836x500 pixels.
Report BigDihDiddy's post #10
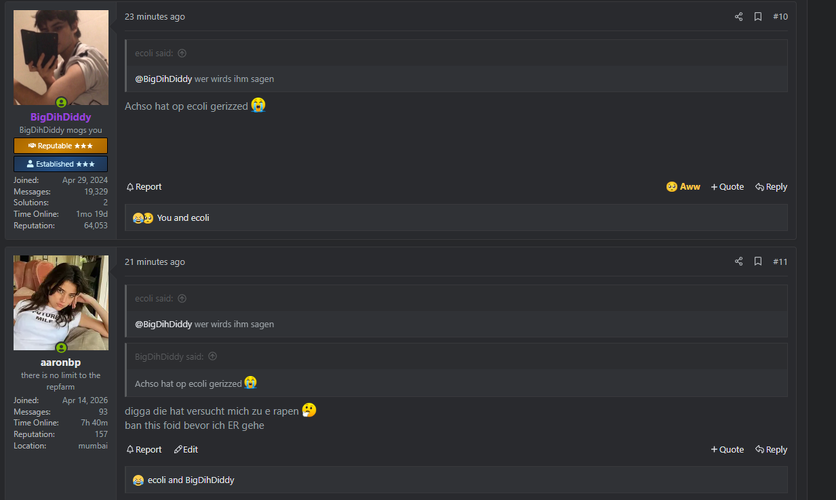[x=144, y=187]
